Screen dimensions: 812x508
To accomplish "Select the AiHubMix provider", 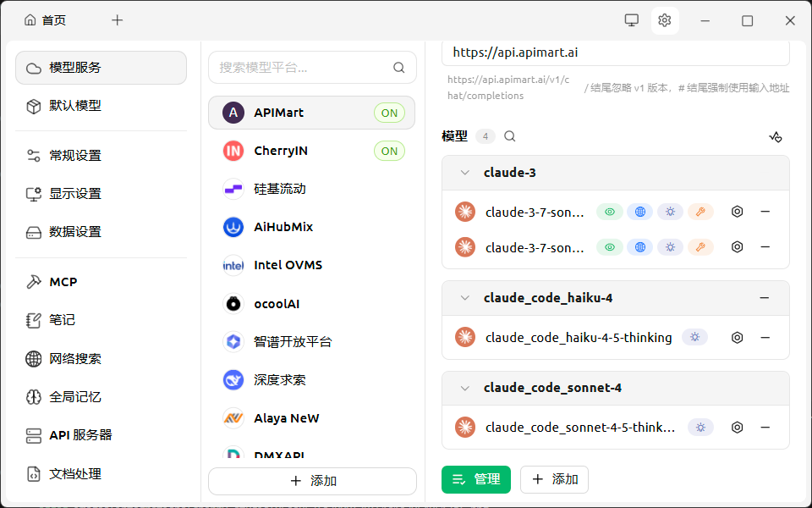I will [x=312, y=227].
